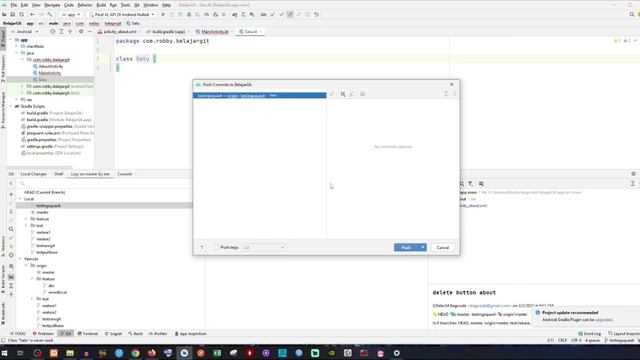The image size is (640, 360).
Task: Collapse the origin remote folder
Action: 26,266
